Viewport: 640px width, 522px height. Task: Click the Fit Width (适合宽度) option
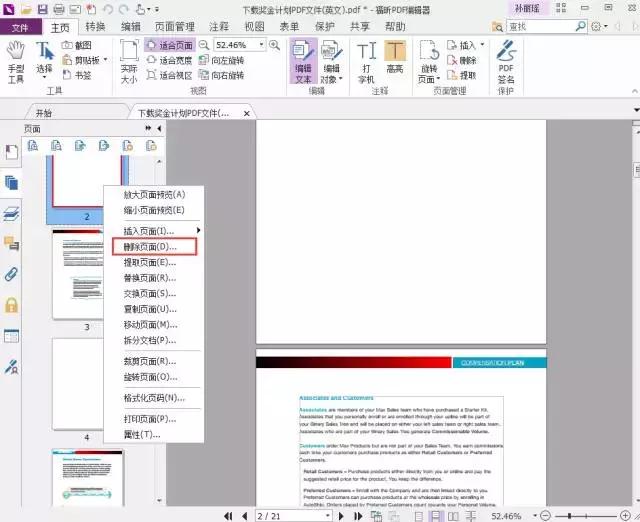169,60
